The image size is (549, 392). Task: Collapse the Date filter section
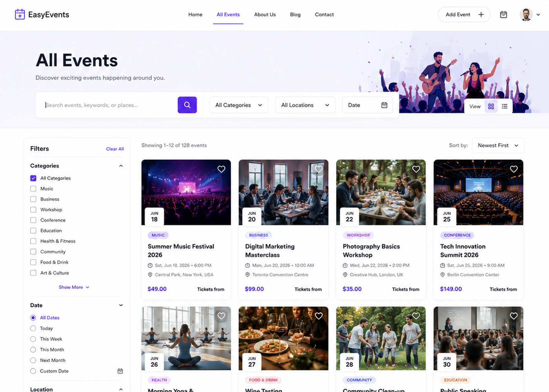[x=121, y=305]
